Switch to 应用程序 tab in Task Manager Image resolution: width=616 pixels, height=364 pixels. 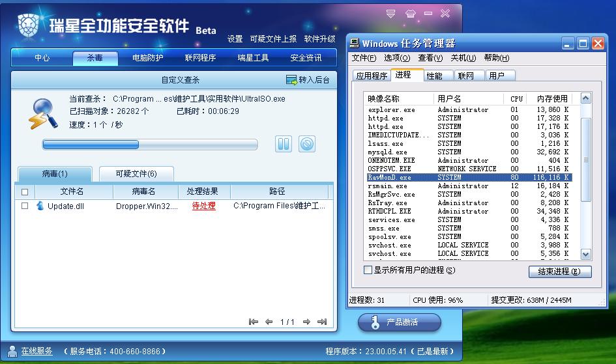[372, 76]
